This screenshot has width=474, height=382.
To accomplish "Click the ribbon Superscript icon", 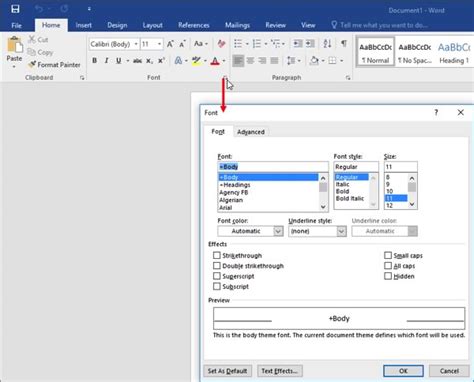I will (x=161, y=61).
